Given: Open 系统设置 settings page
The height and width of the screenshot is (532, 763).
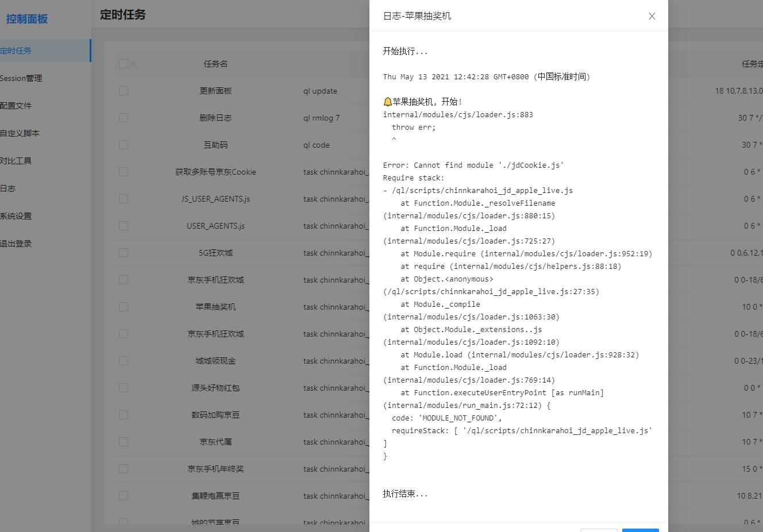Looking at the screenshot, I should pyautogui.click(x=17, y=215).
